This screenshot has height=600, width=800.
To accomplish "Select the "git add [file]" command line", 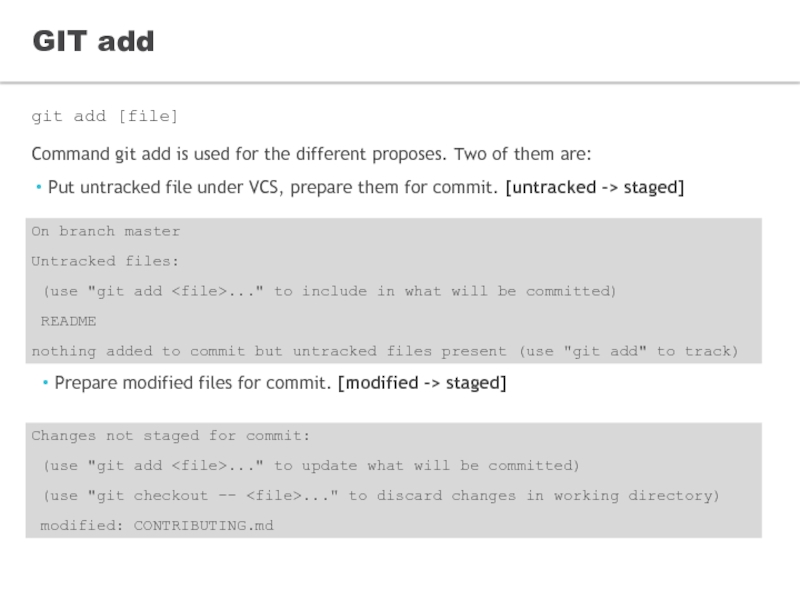I will pos(105,116).
